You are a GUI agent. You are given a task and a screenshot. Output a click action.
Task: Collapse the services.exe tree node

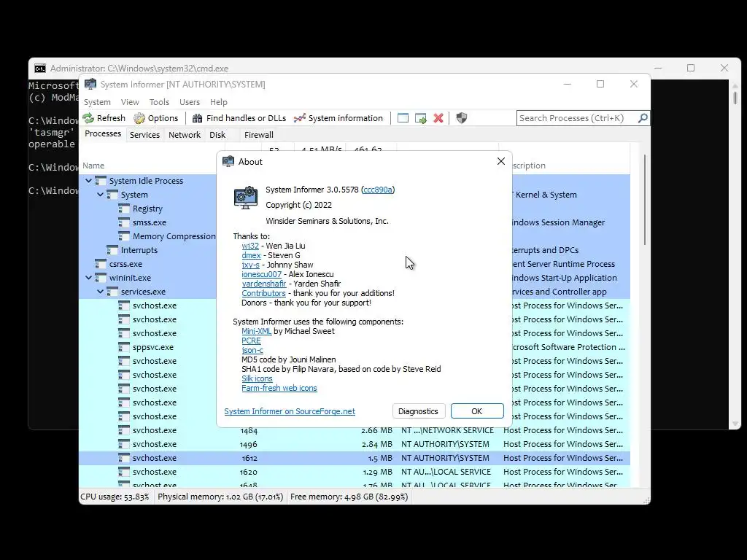(x=100, y=292)
